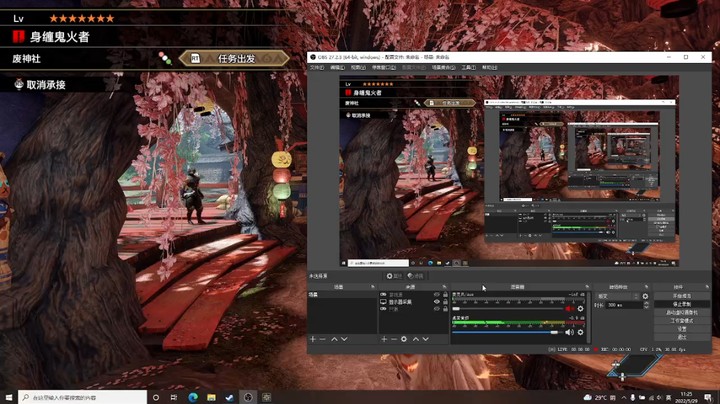Click the Windows taskbar search box
Image resolution: width=720 pixels, height=404 pixels.
[x=83, y=397]
